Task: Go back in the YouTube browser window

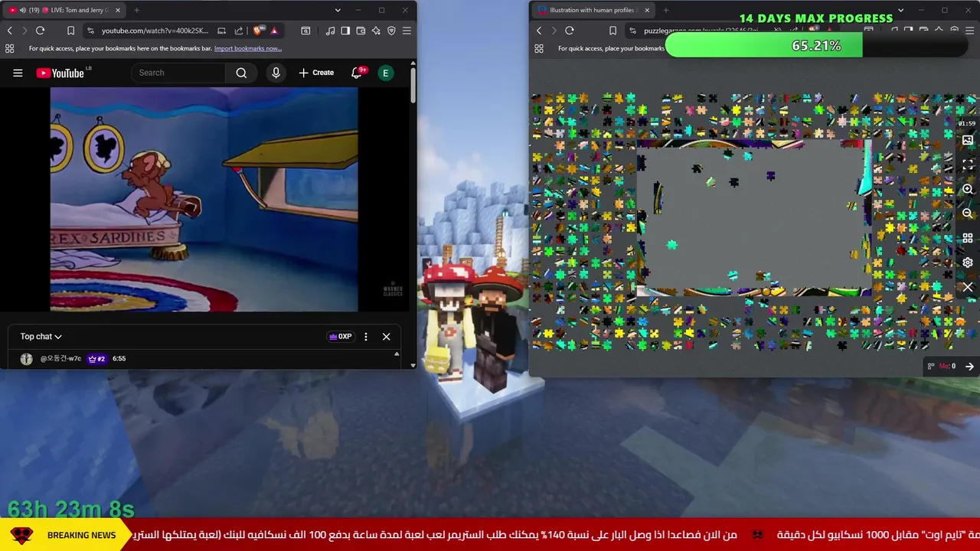Action: tap(9, 31)
